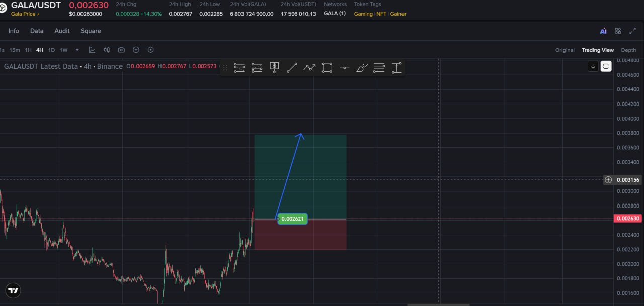Expand chart to fullscreen with arrows icon
This screenshot has height=306, width=644.
click(x=633, y=31)
